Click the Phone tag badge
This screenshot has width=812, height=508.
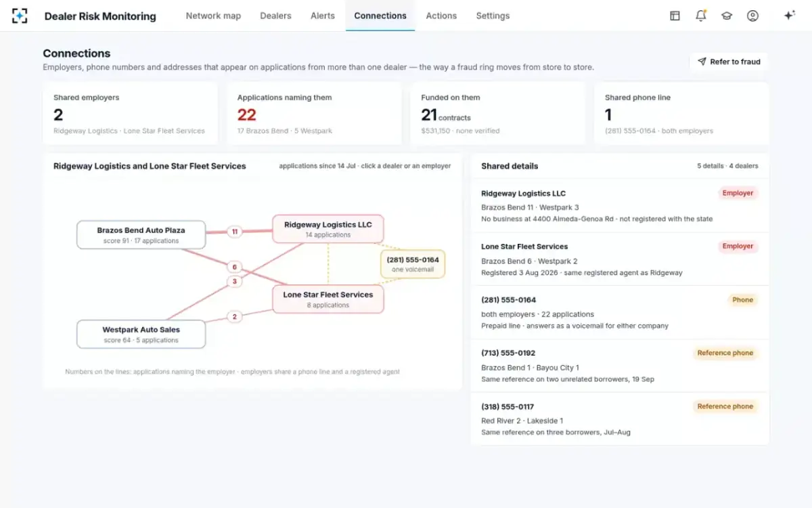(x=742, y=300)
